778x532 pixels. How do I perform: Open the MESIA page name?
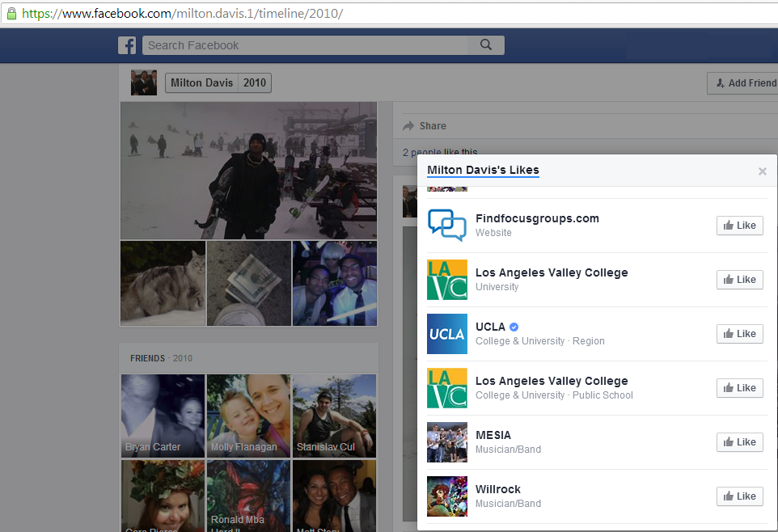click(493, 435)
